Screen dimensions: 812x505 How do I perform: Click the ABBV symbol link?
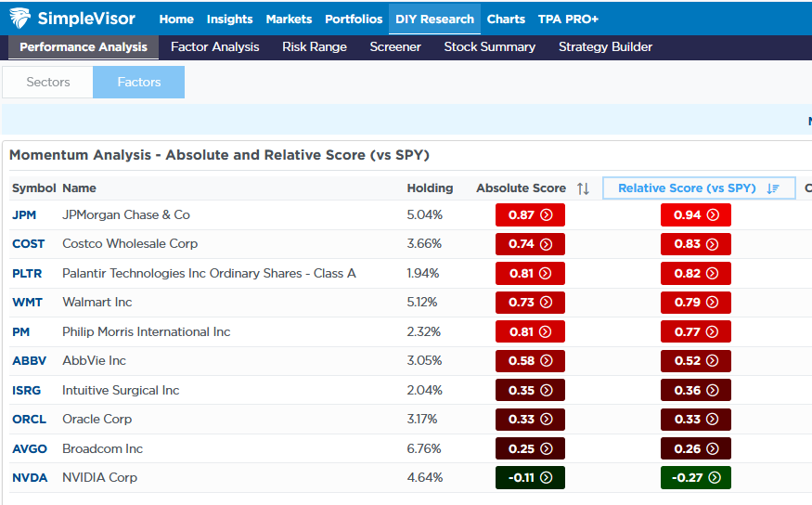[30, 361]
